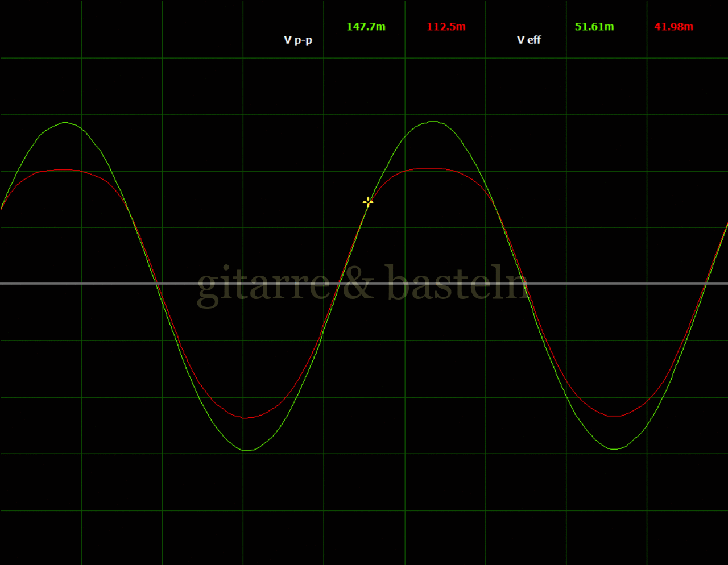Select the V eff measurement label

(528, 40)
